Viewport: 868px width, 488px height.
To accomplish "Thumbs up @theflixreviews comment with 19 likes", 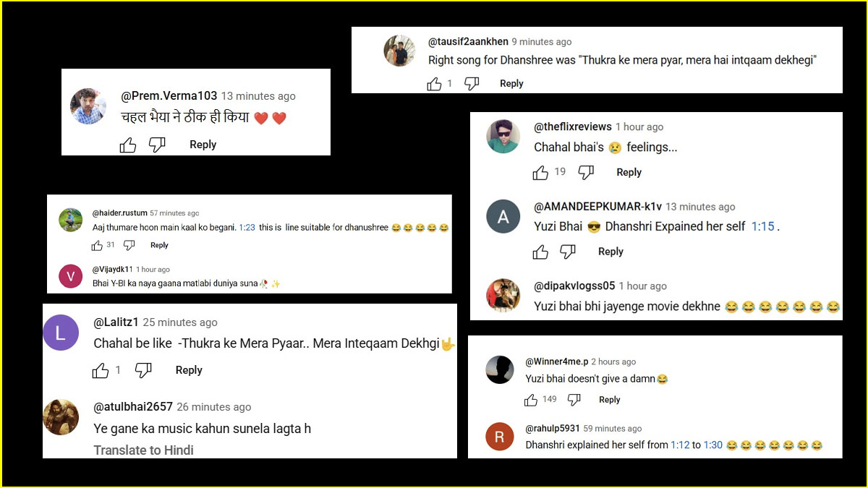I will coord(540,173).
